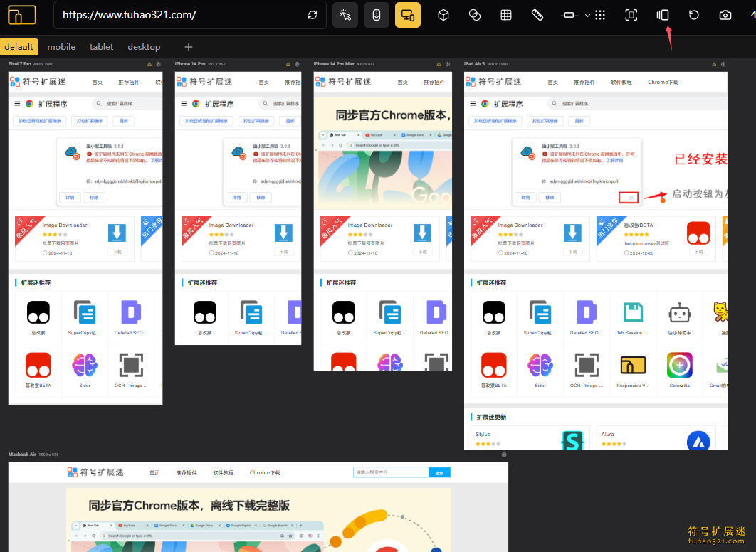The height and width of the screenshot is (552, 756).
Task: Click warning icon on iPad Air 5
Action: point(715,64)
